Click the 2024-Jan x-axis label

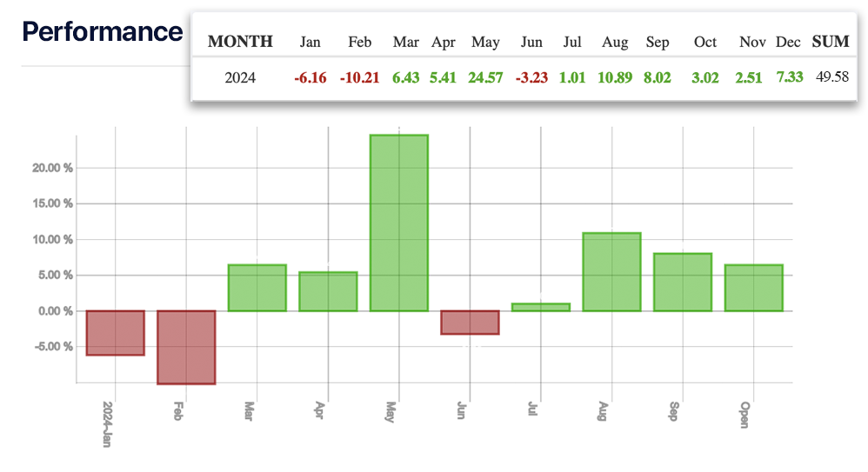tap(107, 424)
